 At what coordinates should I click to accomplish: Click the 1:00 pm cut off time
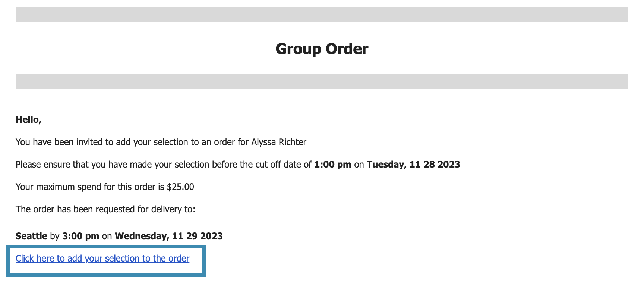pos(333,165)
